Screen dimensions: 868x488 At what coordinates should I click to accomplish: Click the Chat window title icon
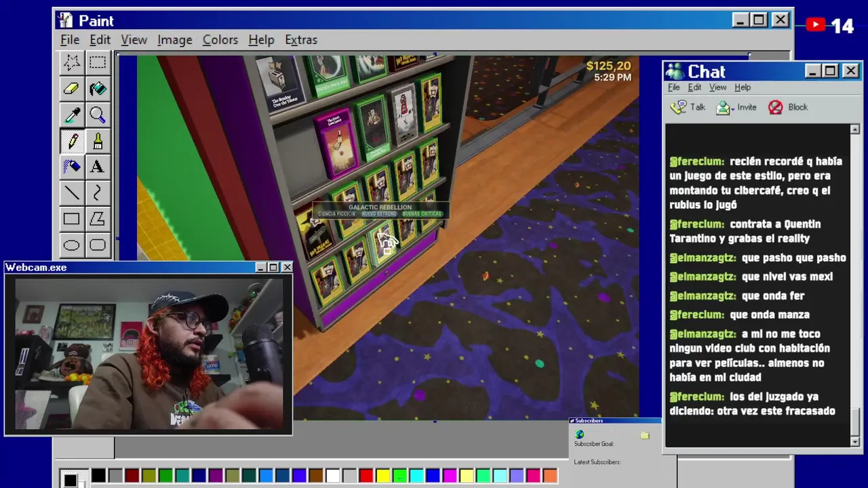coord(674,71)
